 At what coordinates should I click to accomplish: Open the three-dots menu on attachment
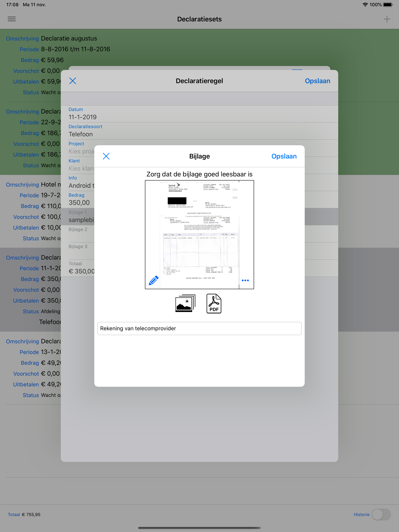(x=245, y=280)
